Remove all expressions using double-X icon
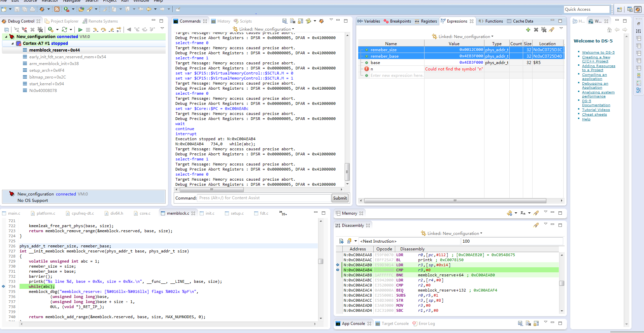 [x=544, y=30]
